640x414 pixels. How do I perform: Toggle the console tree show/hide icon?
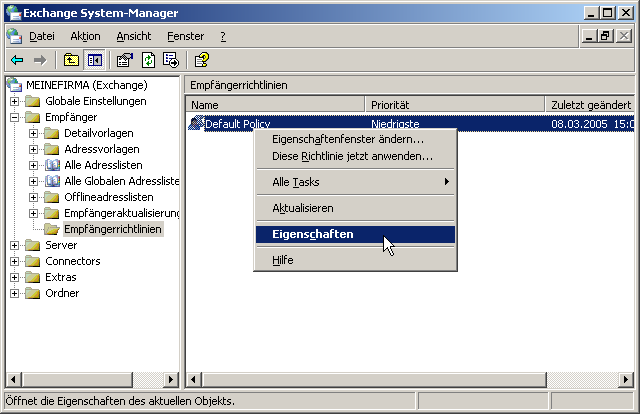point(95,60)
